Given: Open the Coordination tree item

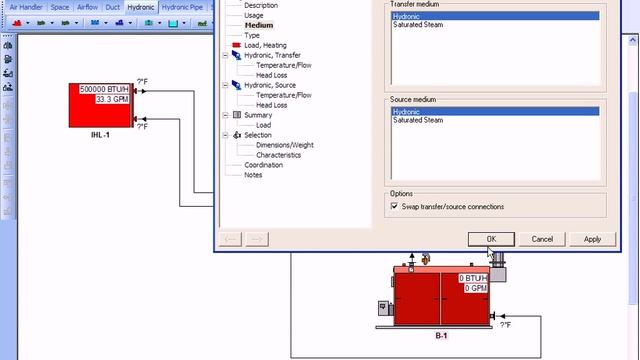Looking at the screenshot, I should pyautogui.click(x=263, y=165).
